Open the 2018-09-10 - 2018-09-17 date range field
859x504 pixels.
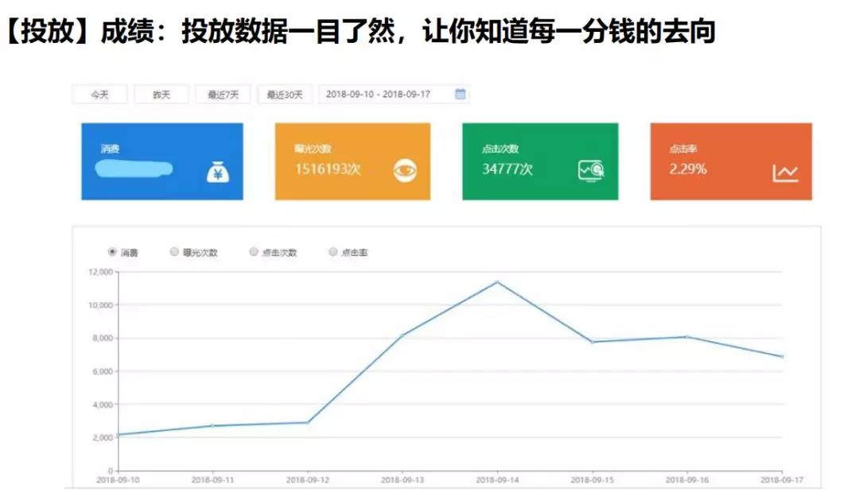click(394, 95)
